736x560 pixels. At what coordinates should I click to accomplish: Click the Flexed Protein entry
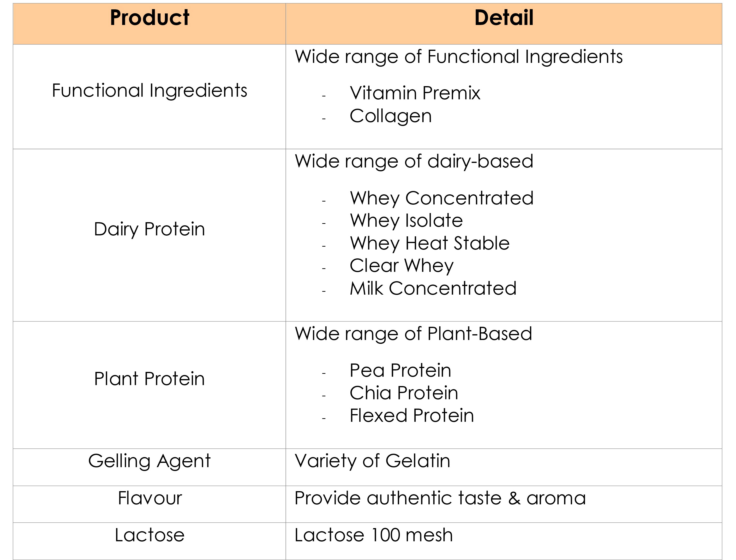pyautogui.click(x=411, y=416)
